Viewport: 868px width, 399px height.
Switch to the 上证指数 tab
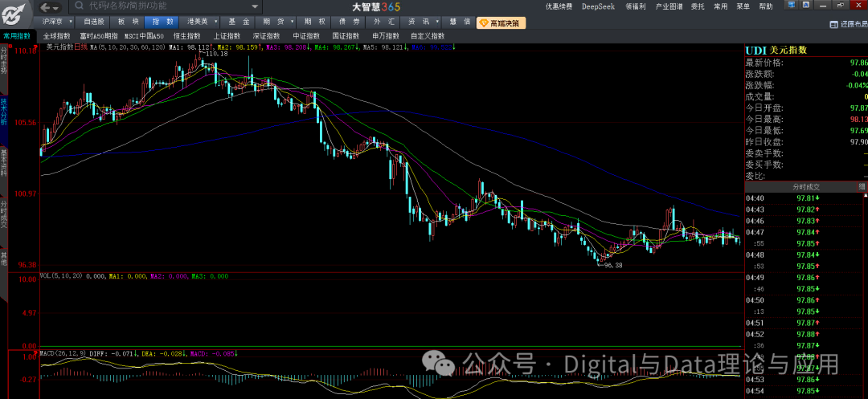point(227,36)
